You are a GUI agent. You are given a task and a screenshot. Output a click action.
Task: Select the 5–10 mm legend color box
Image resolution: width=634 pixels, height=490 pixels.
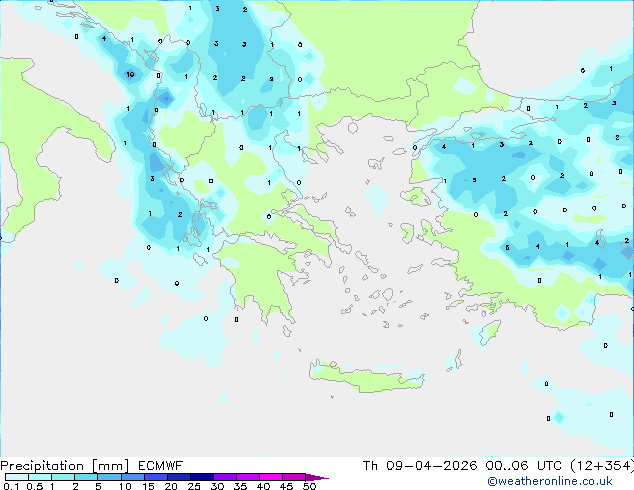(x=109, y=477)
